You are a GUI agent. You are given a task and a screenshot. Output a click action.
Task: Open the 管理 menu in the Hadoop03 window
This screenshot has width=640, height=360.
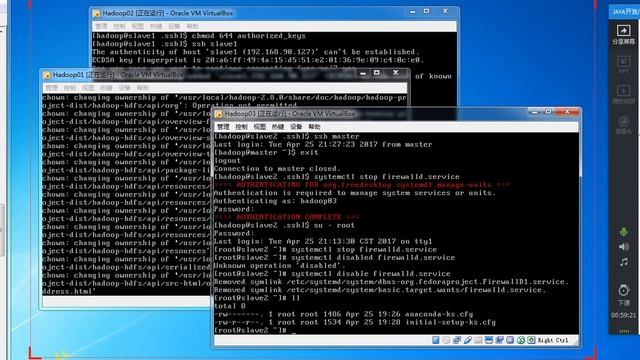click(223, 127)
